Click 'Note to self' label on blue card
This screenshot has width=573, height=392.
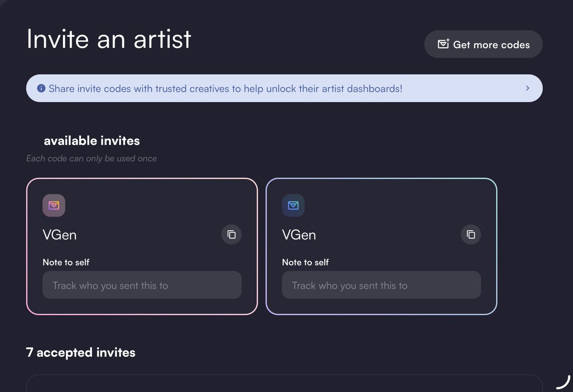(x=305, y=262)
